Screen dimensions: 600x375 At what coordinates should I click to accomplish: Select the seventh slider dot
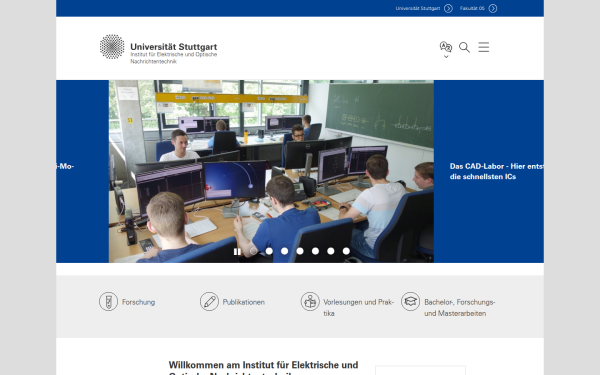[x=346, y=251]
